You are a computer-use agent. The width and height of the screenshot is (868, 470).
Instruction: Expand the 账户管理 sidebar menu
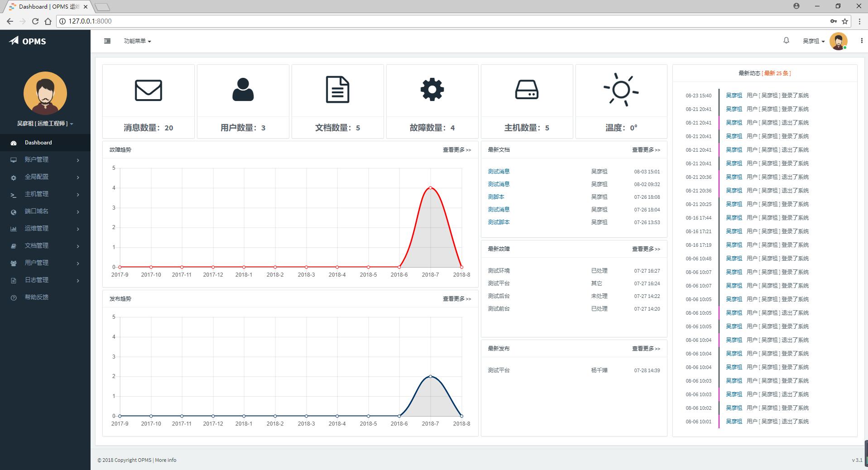point(45,160)
